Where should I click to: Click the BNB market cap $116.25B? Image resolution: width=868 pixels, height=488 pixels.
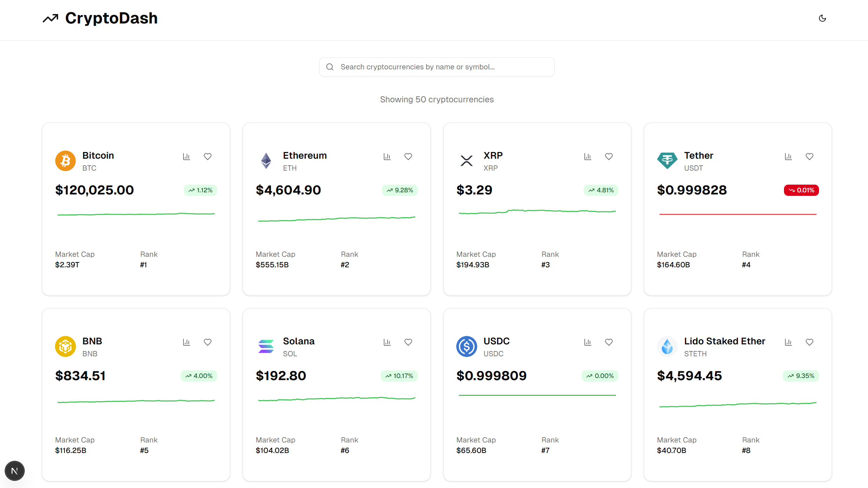click(x=71, y=451)
